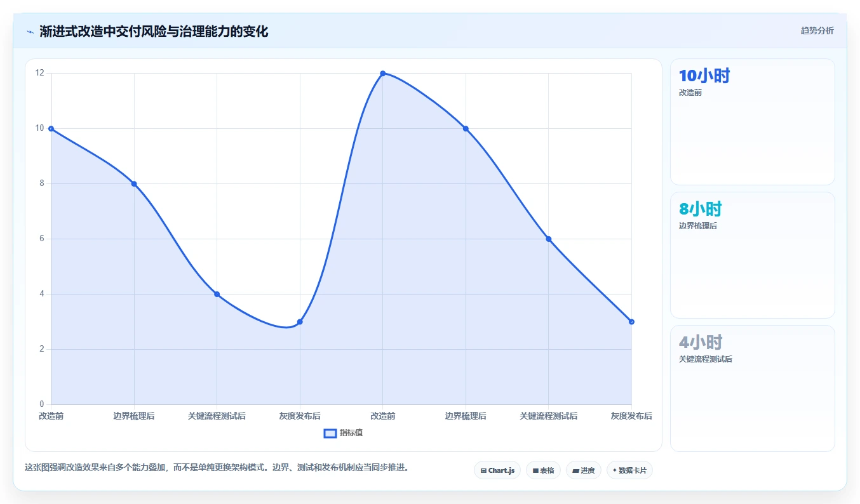
Task: Toggle the 指标值 legend label
Action: pyautogui.click(x=351, y=434)
